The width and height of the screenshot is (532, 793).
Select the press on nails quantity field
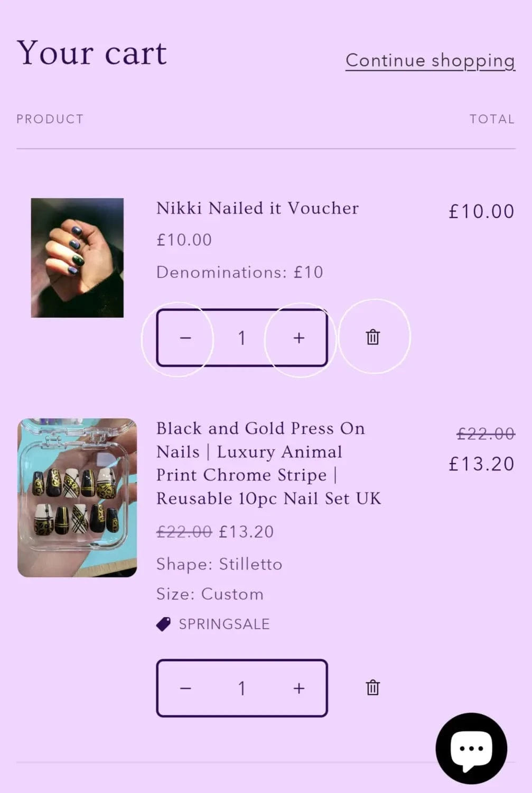coord(241,688)
